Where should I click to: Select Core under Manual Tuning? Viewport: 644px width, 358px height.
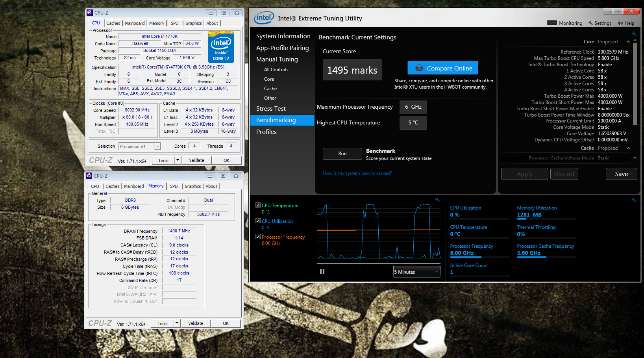point(269,79)
